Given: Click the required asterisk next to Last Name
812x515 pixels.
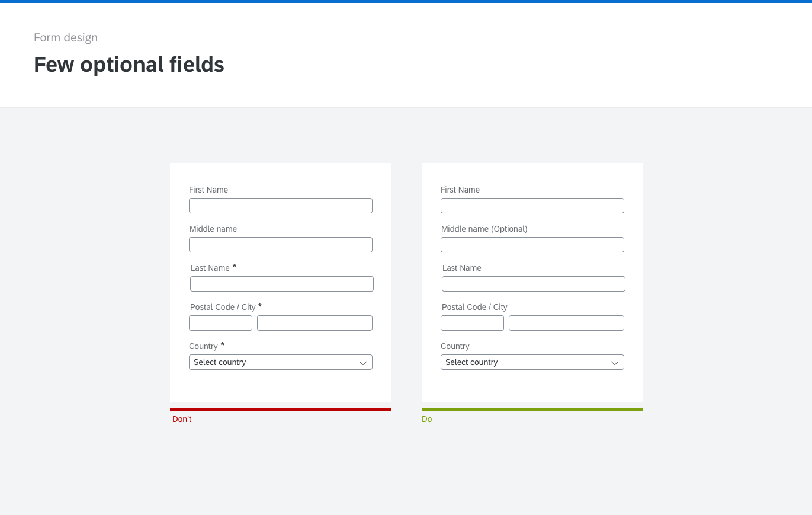Looking at the screenshot, I should tap(234, 266).
